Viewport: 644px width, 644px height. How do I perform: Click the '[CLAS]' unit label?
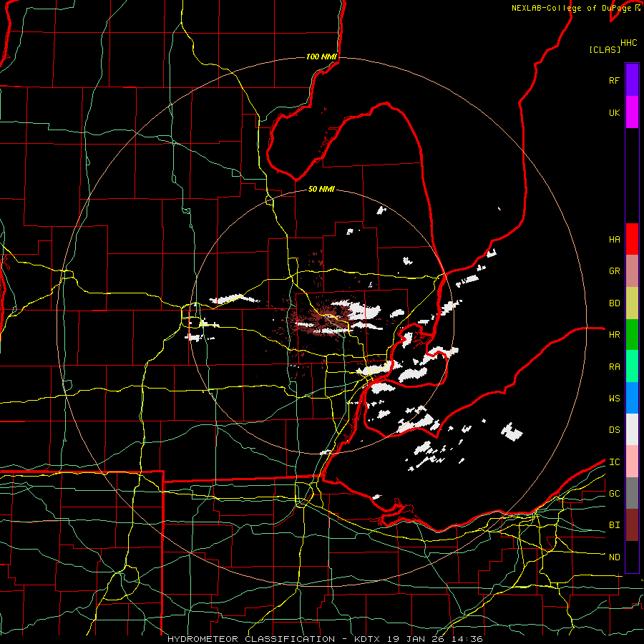(x=605, y=49)
